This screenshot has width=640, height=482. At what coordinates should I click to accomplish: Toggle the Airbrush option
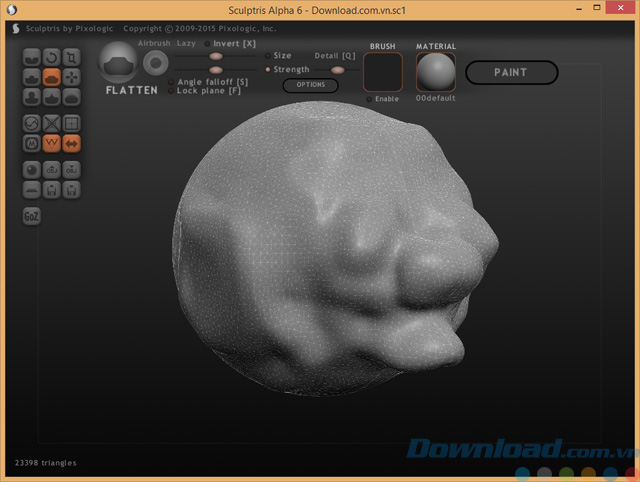pyautogui.click(x=154, y=43)
